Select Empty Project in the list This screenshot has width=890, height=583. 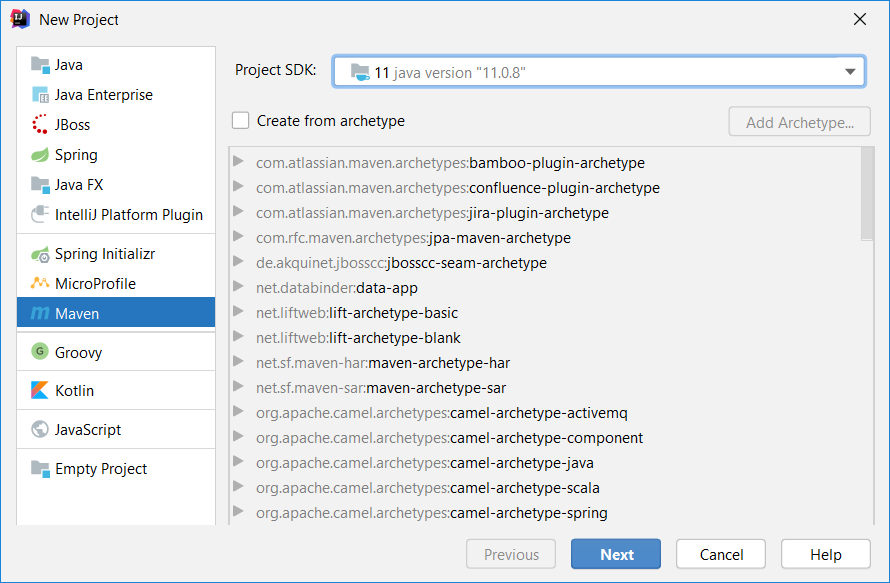101,469
